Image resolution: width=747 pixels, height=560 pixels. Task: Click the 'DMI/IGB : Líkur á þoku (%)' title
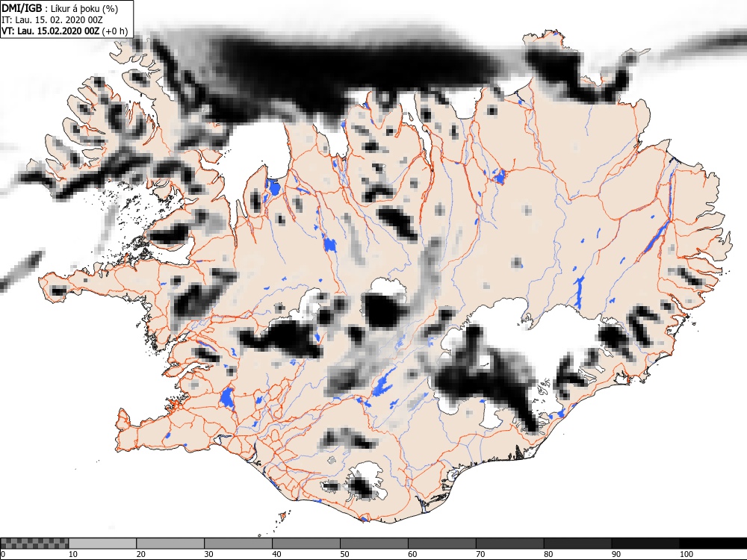pos(60,8)
